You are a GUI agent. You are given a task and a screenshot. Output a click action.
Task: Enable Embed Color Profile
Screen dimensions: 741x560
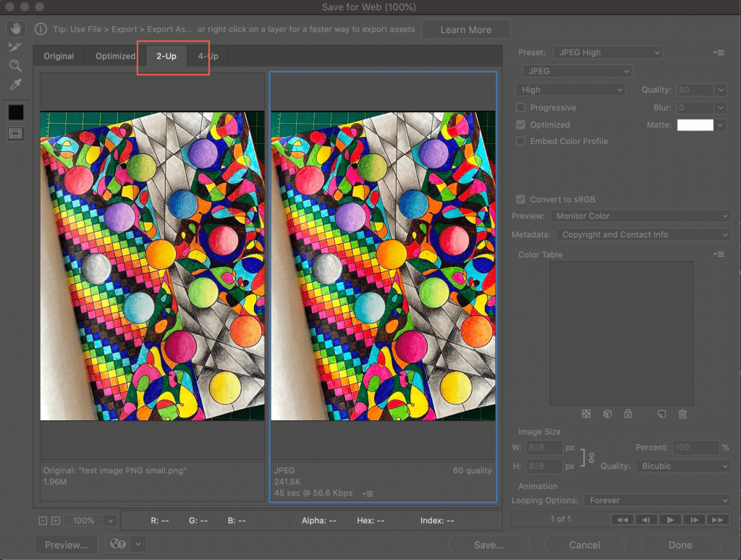tap(519, 141)
